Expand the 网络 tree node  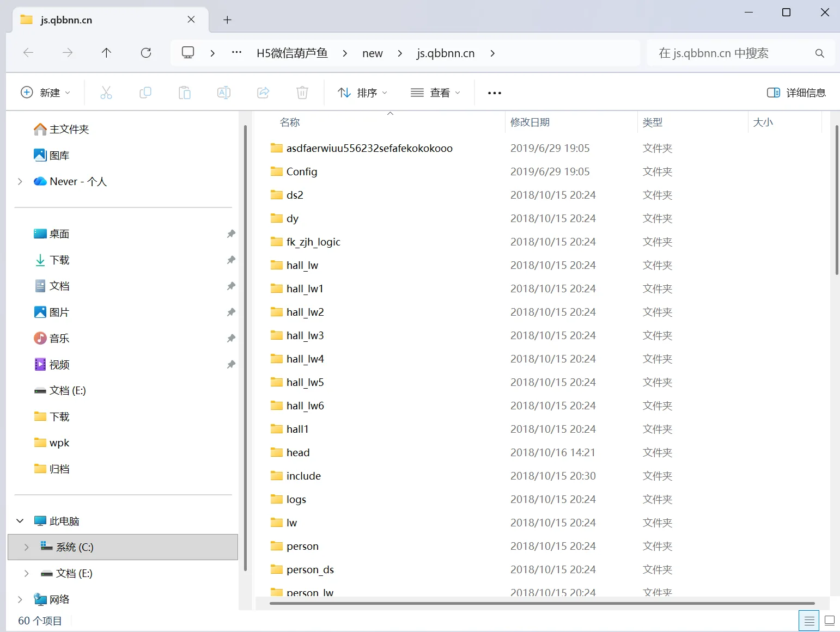20,599
